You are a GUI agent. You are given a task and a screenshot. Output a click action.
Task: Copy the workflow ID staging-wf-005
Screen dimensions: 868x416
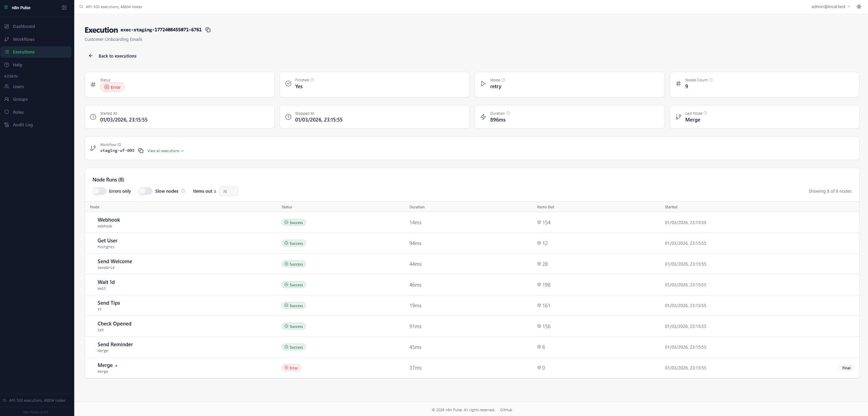tap(141, 151)
